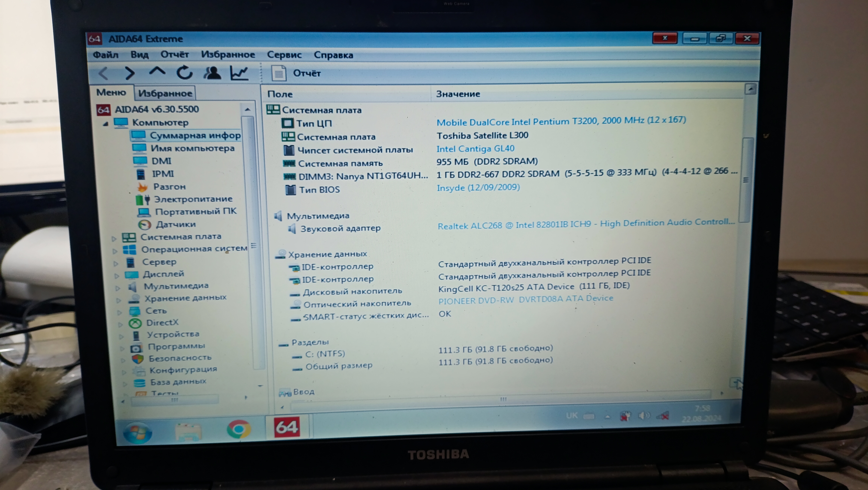Expand the Сеть tree node

120,312
